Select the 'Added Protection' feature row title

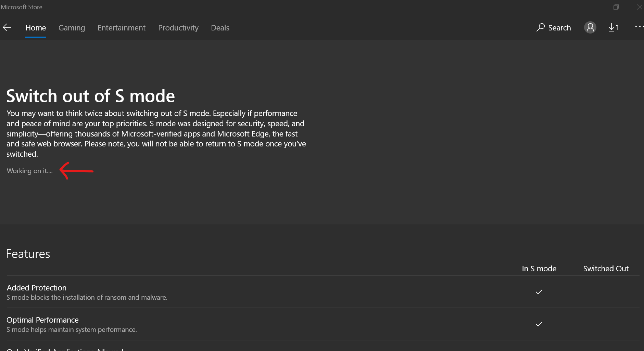[37, 288]
